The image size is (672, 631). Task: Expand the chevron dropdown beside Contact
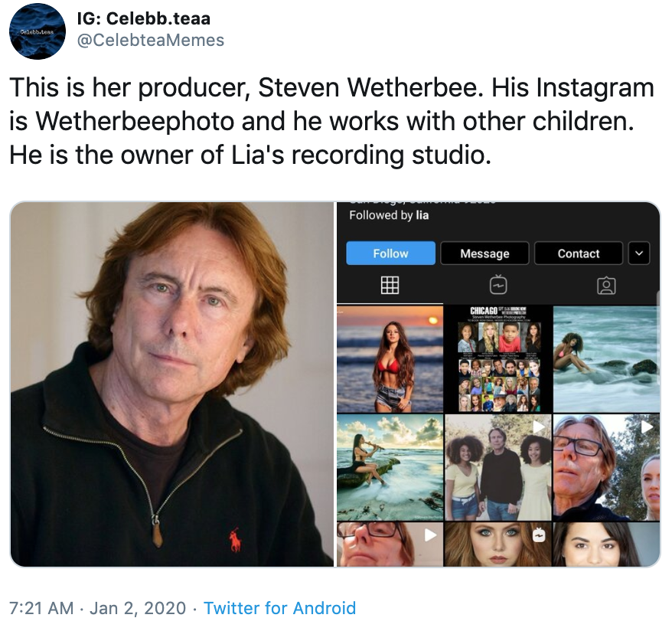point(638,253)
